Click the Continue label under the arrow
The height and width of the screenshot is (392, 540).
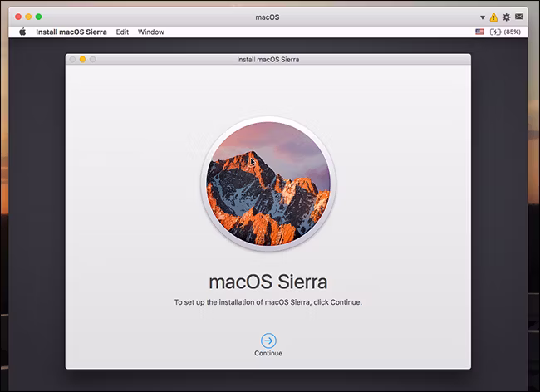[268, 353]
